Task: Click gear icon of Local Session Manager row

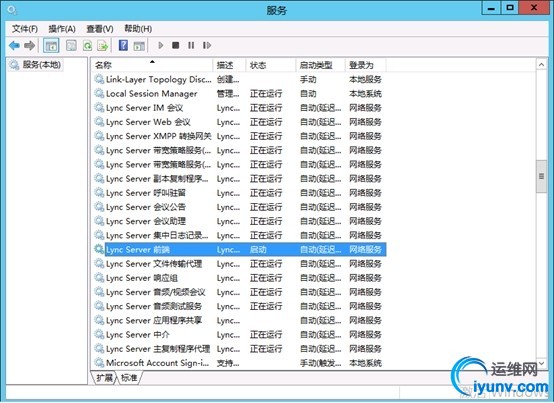Action: tap(99, 93)
